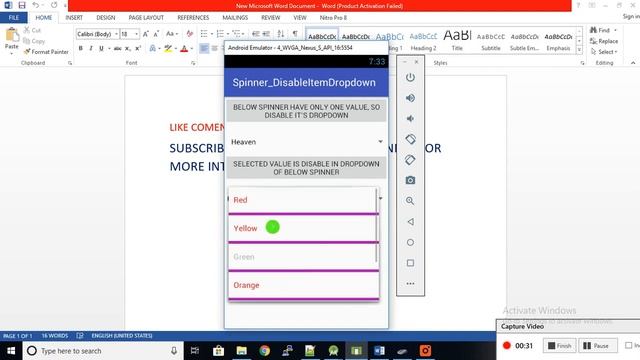Click the Text Highlight Color swatch
Image resolution: width=640 pixels, height=360 pixels.
point(168,49)
